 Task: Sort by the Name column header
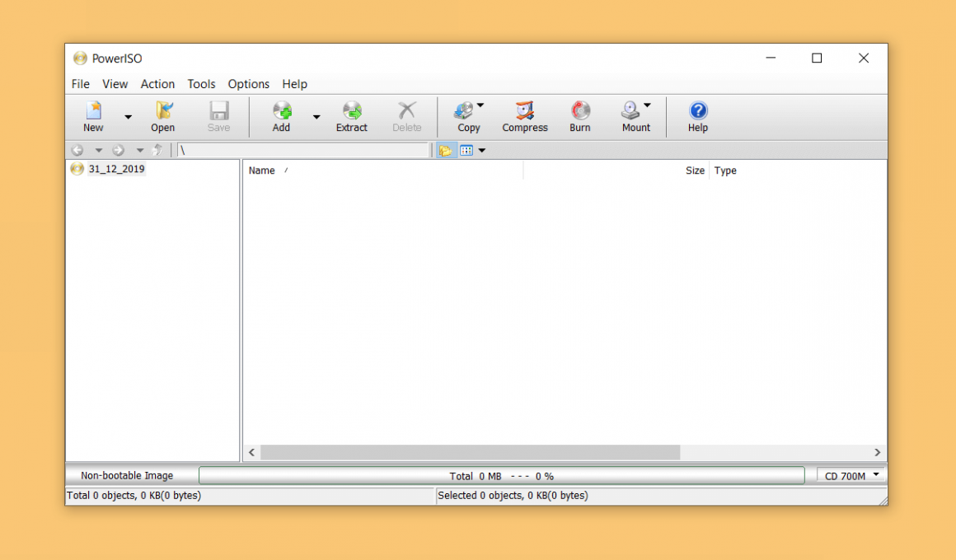click(x=261, y=170)
